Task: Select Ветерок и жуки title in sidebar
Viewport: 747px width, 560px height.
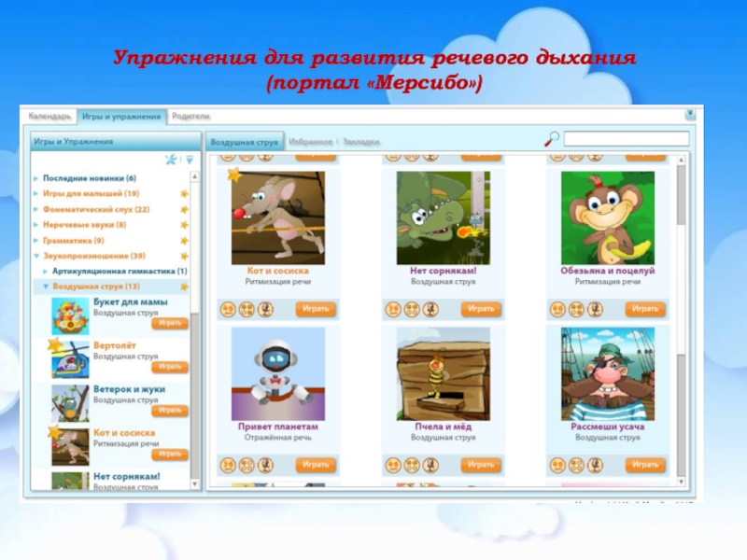Action: pyautogui.click(x=129, y=389)
